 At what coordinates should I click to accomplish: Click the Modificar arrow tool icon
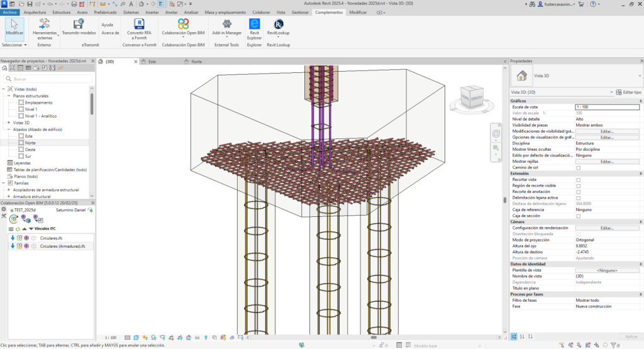click(x=14, y=24)
